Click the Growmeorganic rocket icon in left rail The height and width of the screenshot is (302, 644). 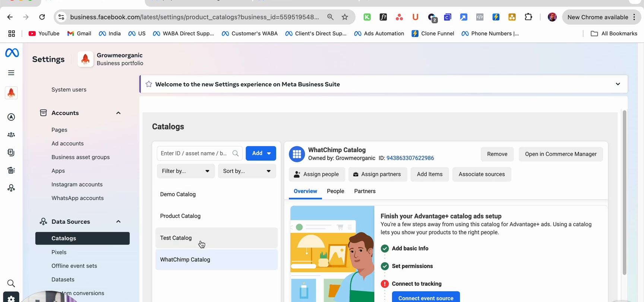tap(11, 93)
